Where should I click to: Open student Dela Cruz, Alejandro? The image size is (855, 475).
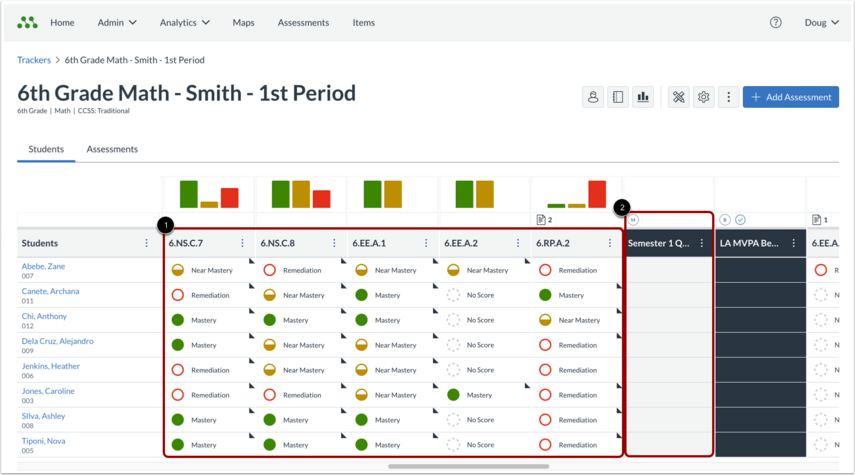click(x=57, y=341)
